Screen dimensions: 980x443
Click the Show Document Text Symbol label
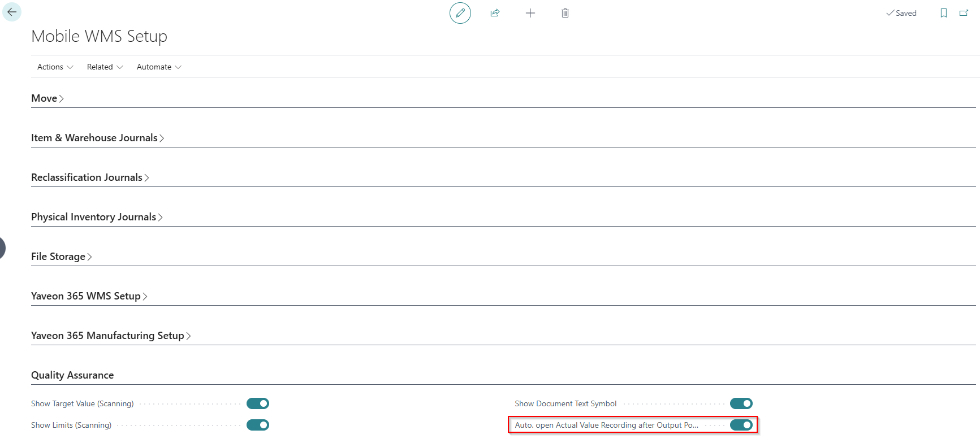565,403
